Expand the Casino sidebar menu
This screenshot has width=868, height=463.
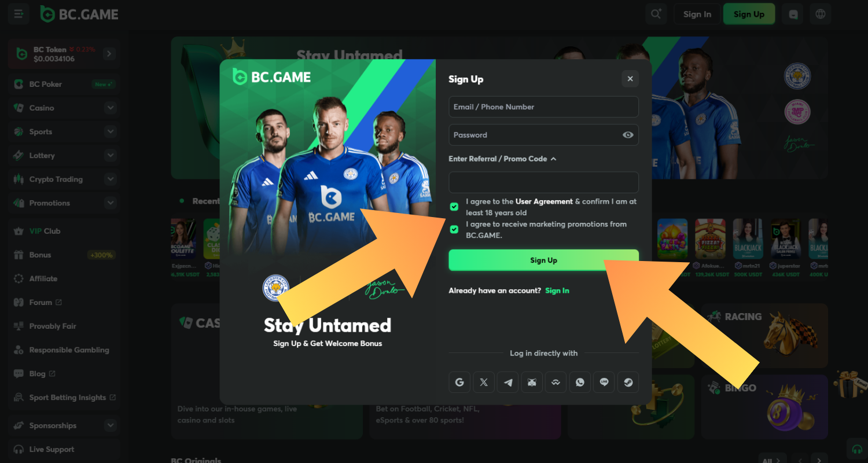[x=111, y=108]
